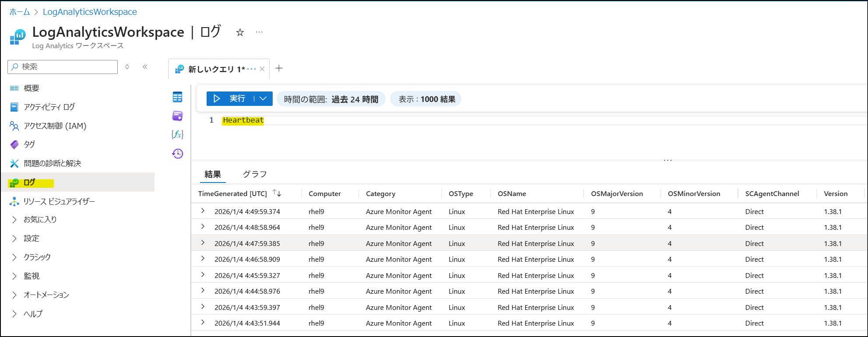Expand the result row at 4:47:59.385
The image size is (868, 337).
[203, 243]
